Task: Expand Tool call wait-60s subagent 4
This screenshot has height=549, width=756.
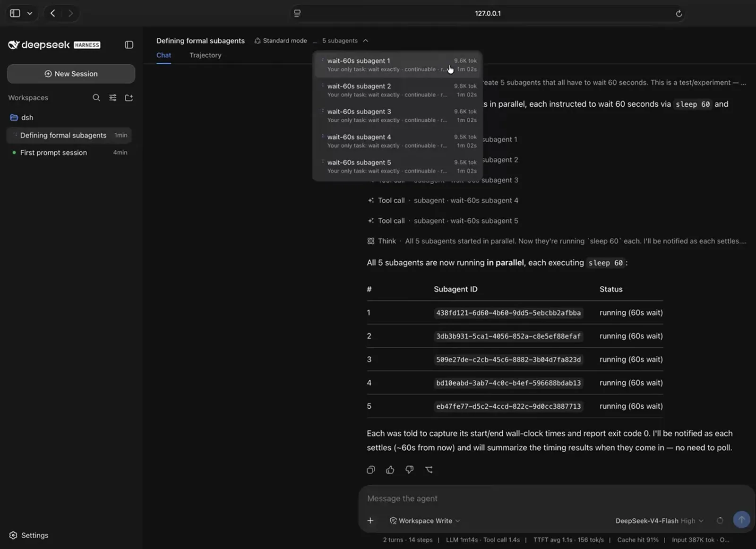Action: point(443,200)
